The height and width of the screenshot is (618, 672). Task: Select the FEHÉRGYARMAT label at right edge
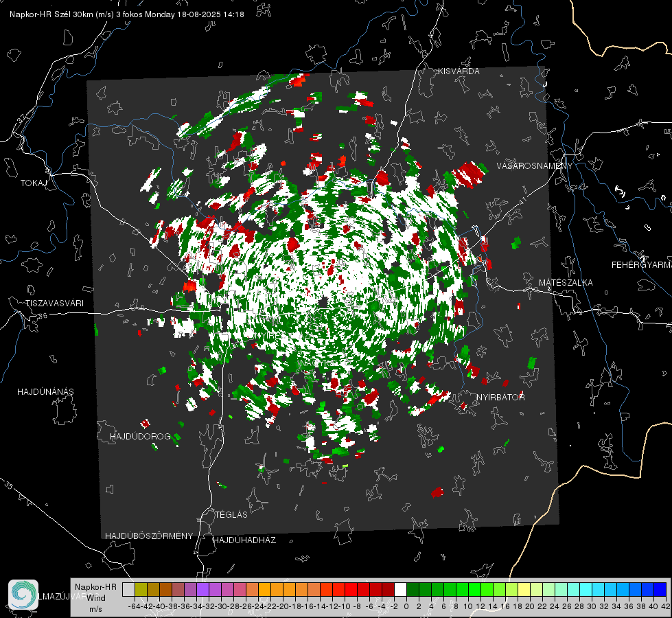(x=641, y=265)
